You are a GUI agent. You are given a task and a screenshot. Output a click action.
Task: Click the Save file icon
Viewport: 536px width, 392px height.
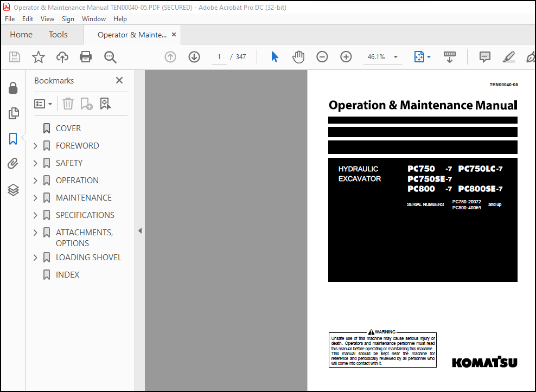coord(14,57)
